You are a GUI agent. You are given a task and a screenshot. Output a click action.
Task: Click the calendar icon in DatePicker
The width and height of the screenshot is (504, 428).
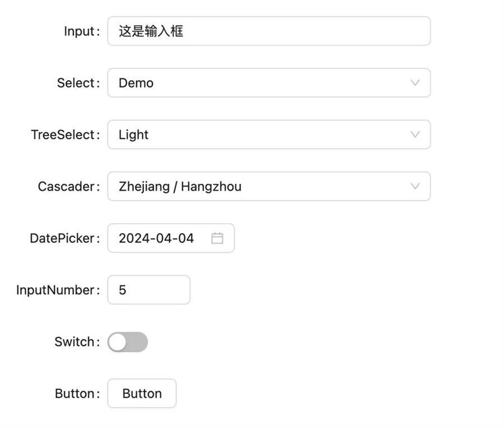point(217,238)
